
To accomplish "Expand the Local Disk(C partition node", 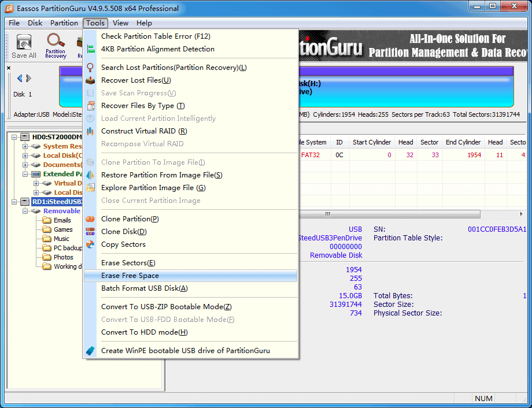I will click(25, 155).
